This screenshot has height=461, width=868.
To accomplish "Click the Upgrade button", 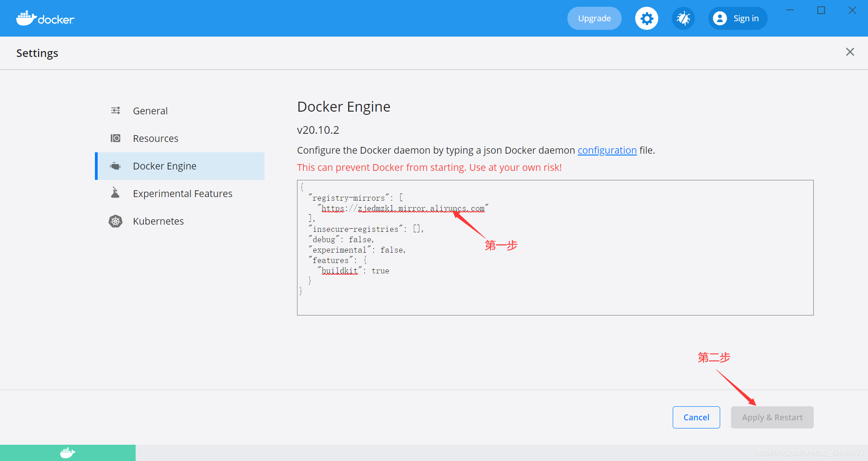I will tap(594, 19).
